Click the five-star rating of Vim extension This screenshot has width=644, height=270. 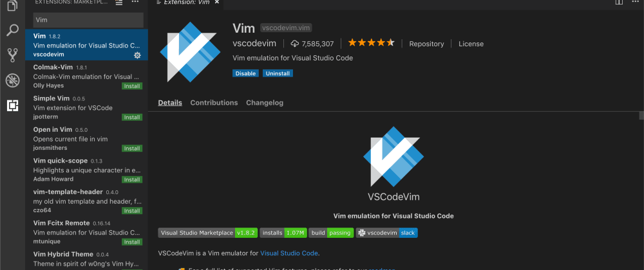click(x=371, y=42)
